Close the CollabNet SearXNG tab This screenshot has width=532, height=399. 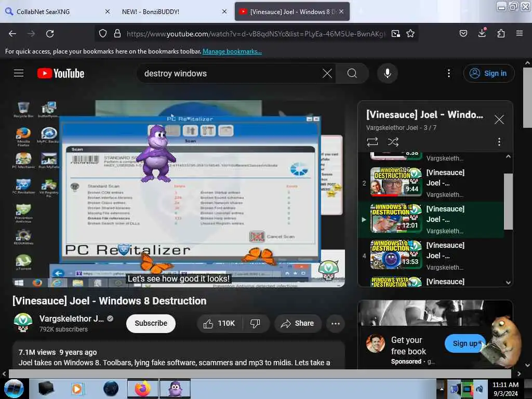tap(107, 11)
